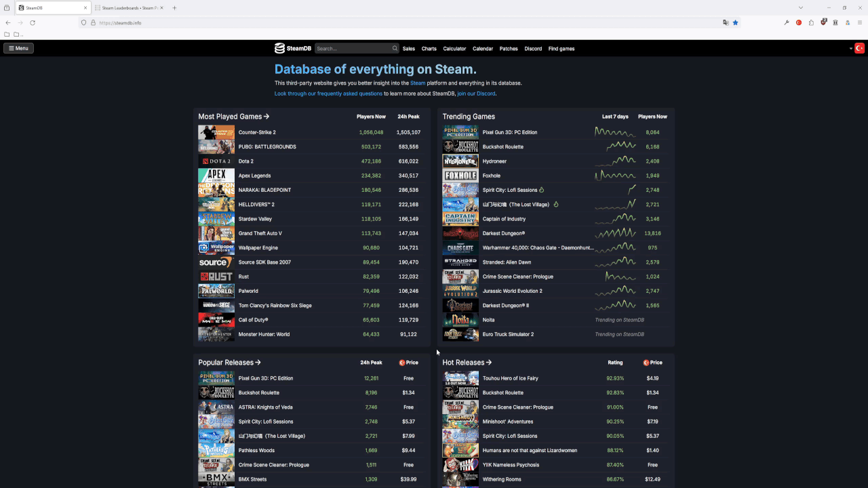Click the Apex Legends game icon
This screenshot has width=868, height=488.
[x=216, y=176]
